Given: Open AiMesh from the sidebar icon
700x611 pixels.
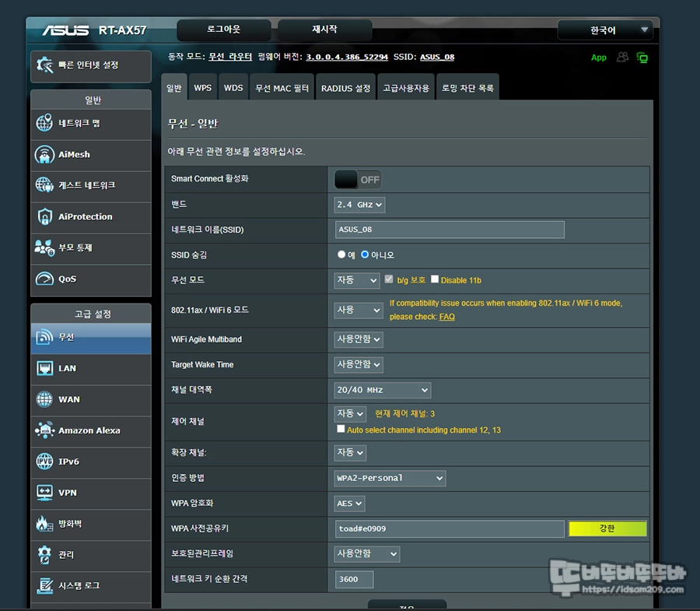Looking at the screenshot, I should click(x=44, y=154).
